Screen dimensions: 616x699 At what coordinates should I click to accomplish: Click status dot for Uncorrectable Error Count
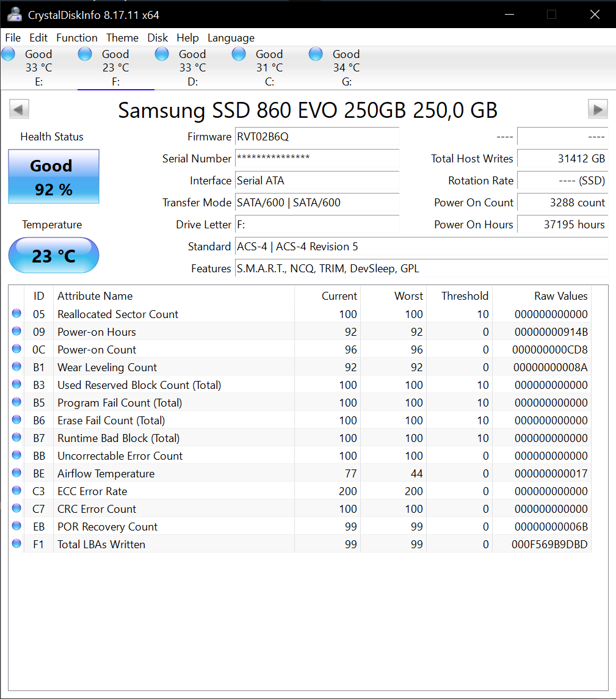[x=16, y=455]
